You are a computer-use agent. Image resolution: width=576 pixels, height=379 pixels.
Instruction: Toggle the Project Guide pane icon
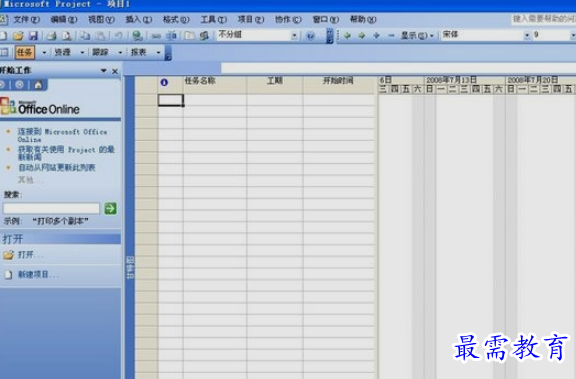click(x=4, y=52)
